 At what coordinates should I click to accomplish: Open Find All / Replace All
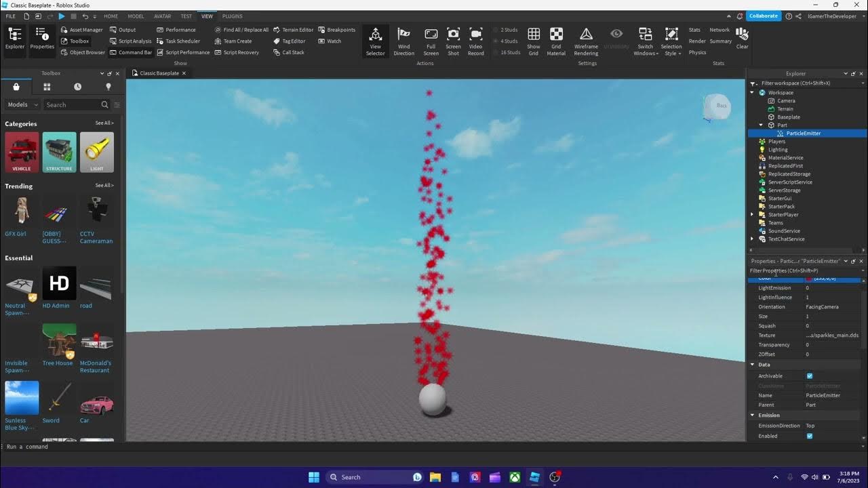(x=241, y=30)
